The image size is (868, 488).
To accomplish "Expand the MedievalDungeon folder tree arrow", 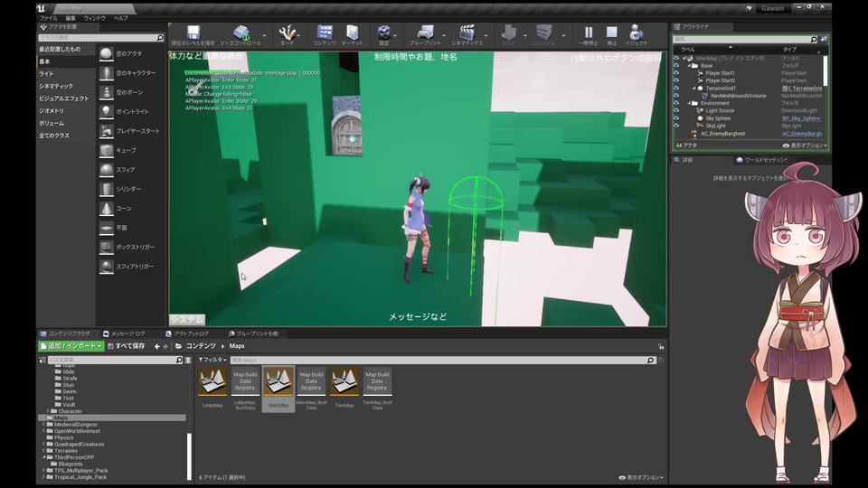I will tap(43, 424).
